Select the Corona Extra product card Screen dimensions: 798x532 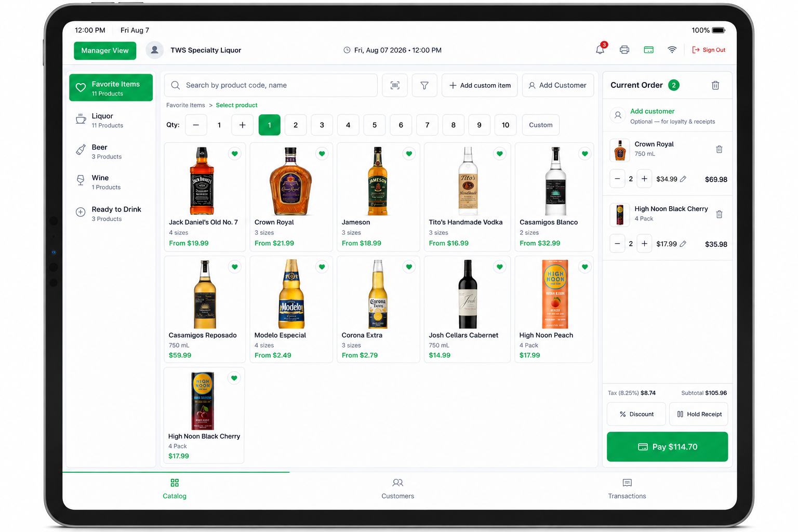378,310
